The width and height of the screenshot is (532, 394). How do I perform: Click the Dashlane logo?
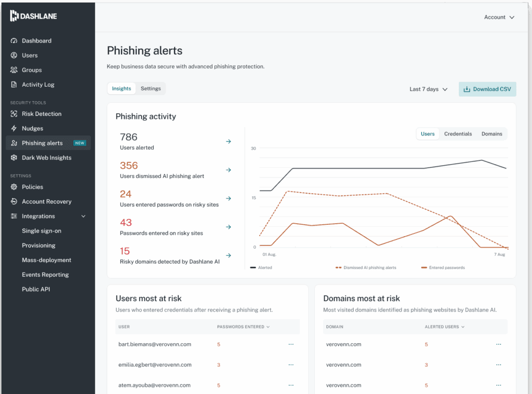click(x=33, y=16)
